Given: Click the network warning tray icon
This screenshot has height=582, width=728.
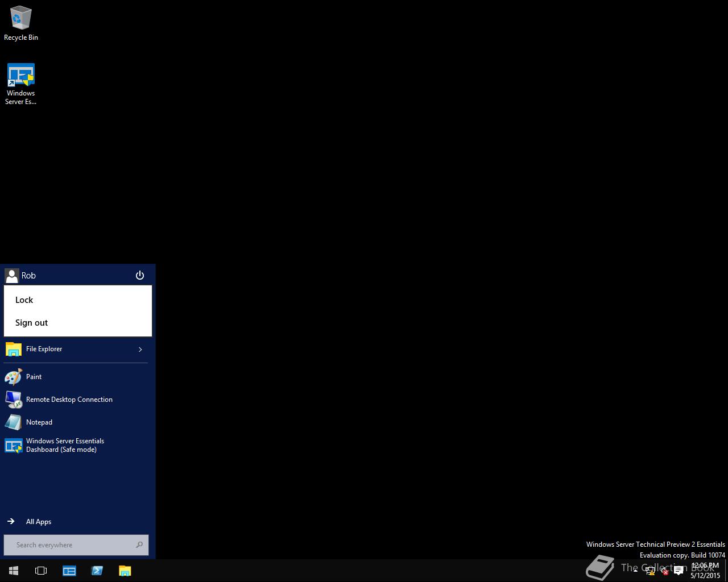Looking at the screenshot, I should pyautogui.click(x=650, y=571).
